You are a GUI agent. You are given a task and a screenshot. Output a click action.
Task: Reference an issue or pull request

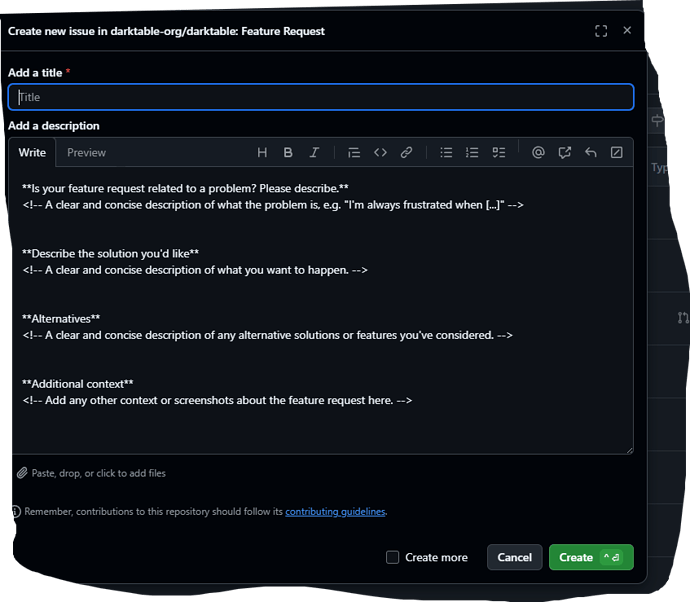(564, 153)
